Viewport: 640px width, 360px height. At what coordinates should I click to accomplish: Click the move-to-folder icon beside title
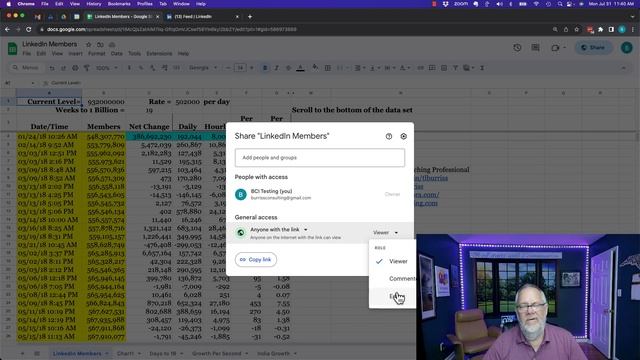coord(100,44)
